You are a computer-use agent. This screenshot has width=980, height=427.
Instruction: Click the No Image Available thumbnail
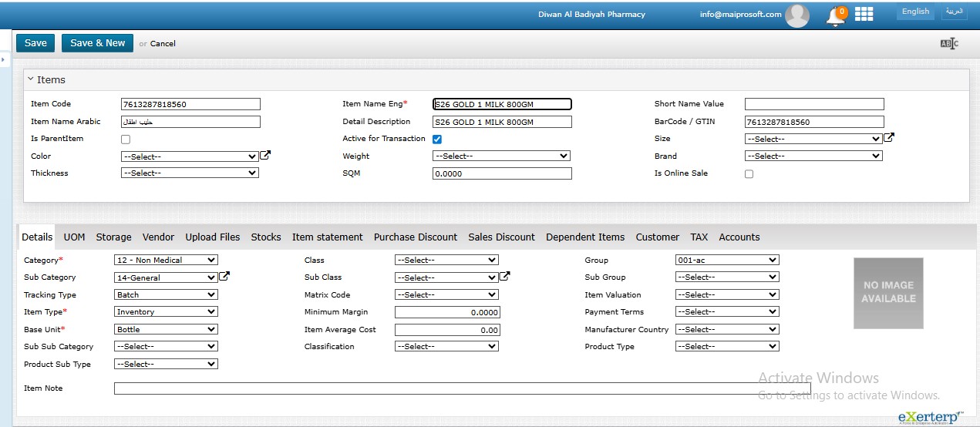tap(888, 293)
